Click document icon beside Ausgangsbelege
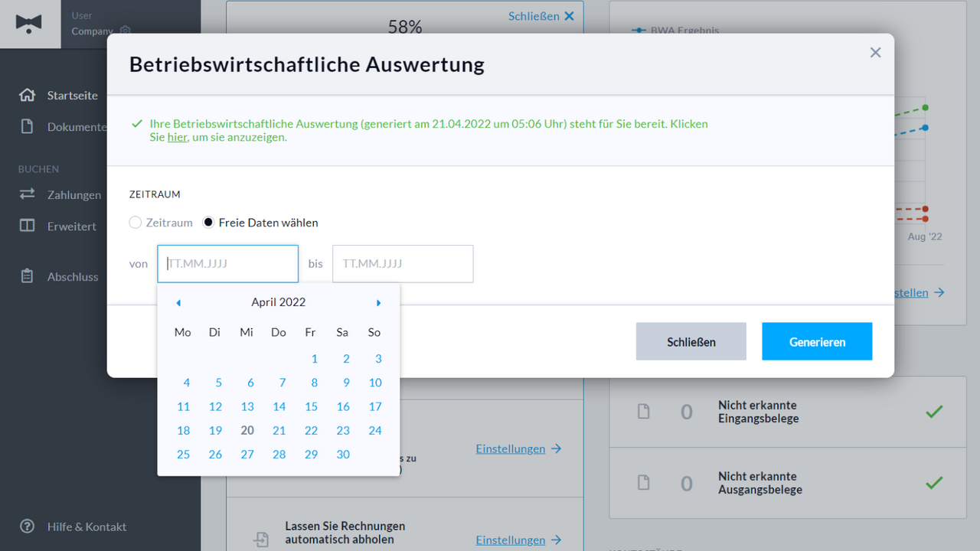 click(644, 483)
